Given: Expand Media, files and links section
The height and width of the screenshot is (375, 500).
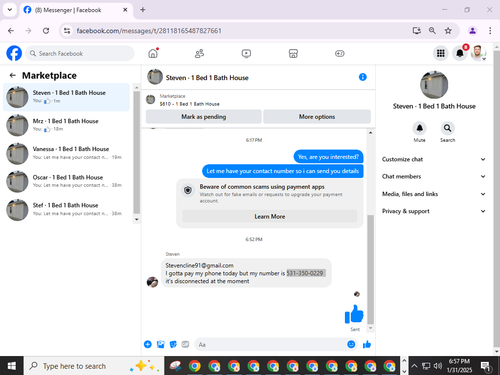Looking at the screenshot, I should tap(434, 194).
